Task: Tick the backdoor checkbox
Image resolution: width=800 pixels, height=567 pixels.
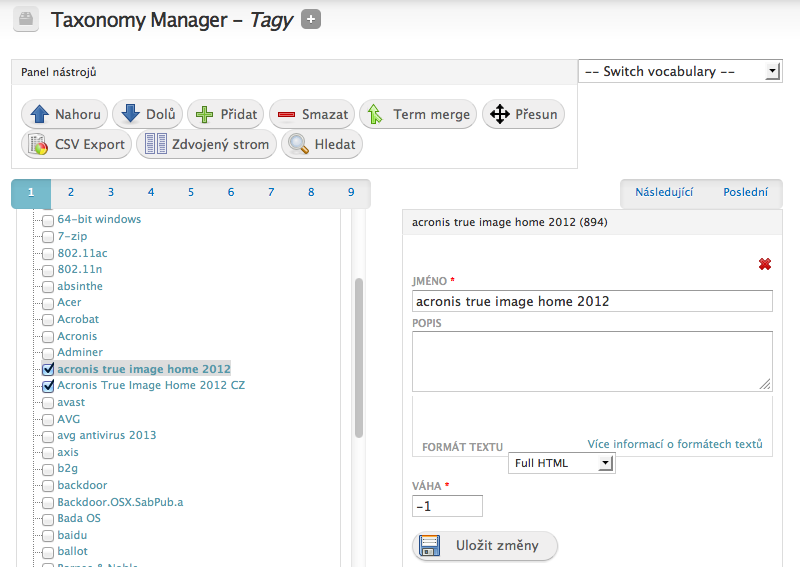Action: 48,486
